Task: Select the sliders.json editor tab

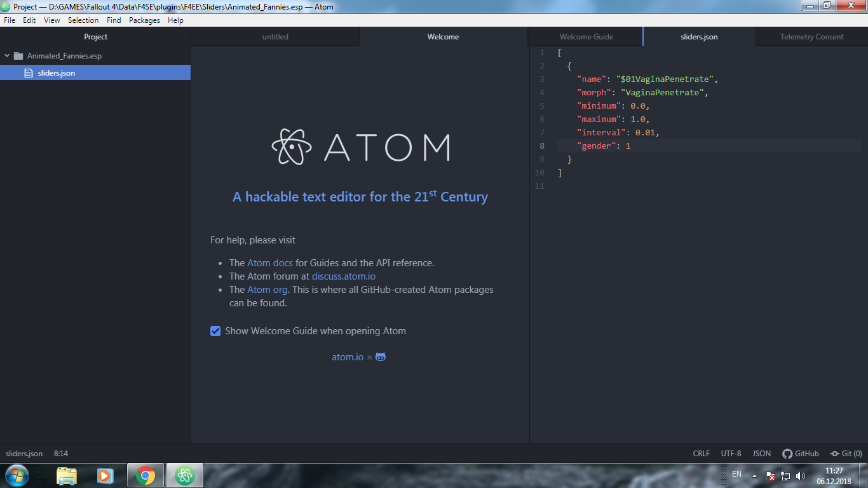Action: coord(699,37)
